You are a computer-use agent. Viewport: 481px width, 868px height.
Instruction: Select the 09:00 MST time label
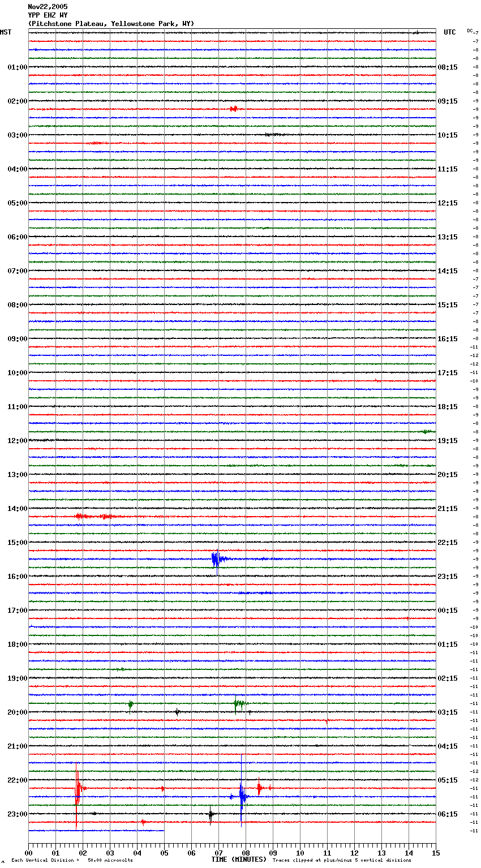coord(18,339)
